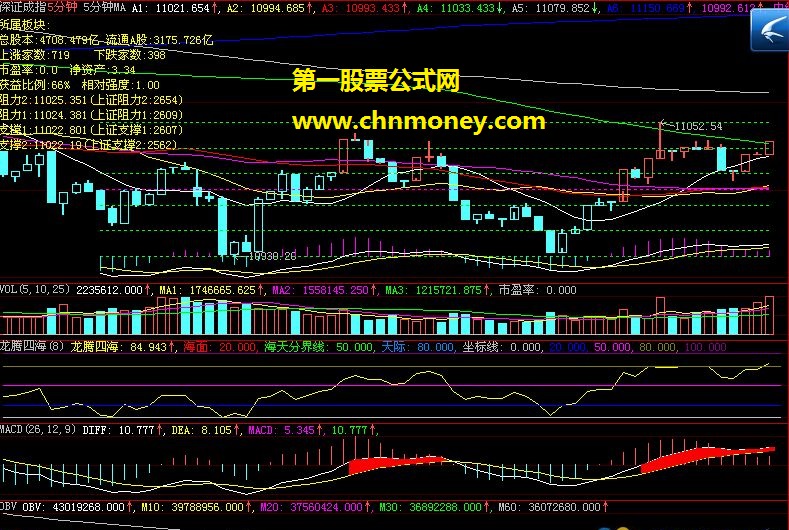The image size is (789, 530).
Task: Select the 深证成指5分钟 chart title
Action: [x=39, y=8]
